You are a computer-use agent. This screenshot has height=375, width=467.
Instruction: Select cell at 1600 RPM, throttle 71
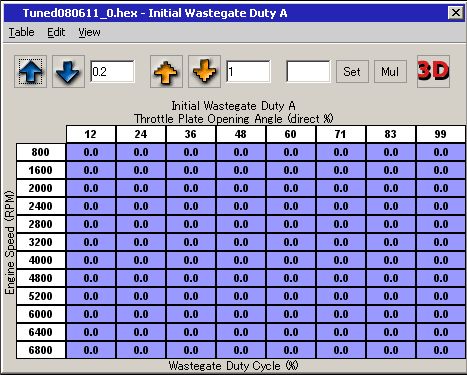(341, 170)
